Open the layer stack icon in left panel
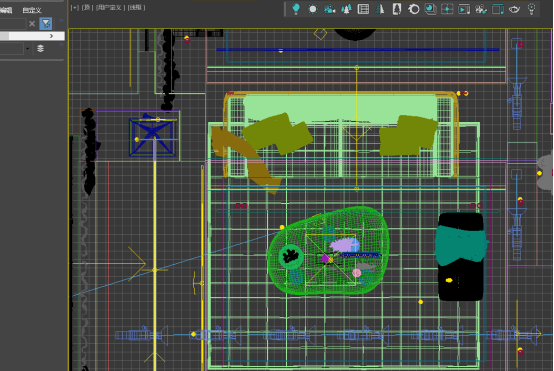The width and height of the screenshot is (554, 371). (x=40, y=48)
